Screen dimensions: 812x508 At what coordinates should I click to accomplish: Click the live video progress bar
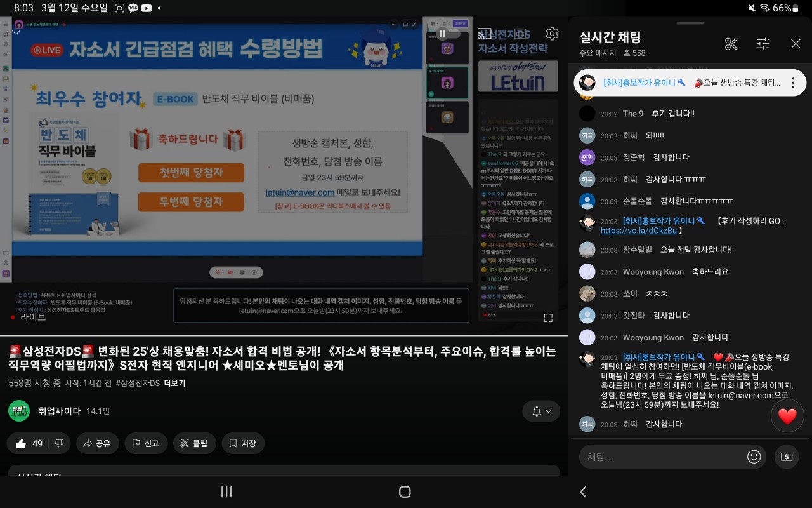(x=284, y=335)
